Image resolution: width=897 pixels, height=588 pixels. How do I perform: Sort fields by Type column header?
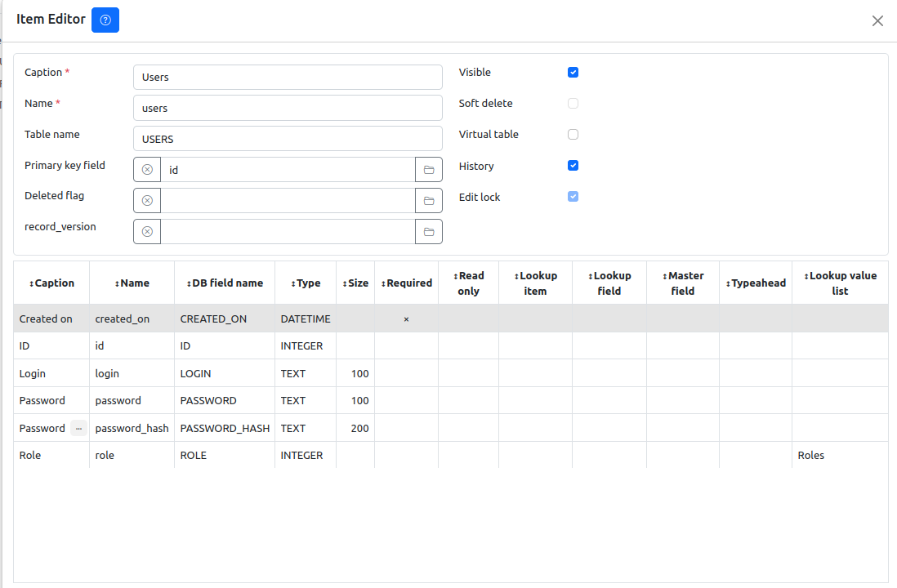point(306,283)
